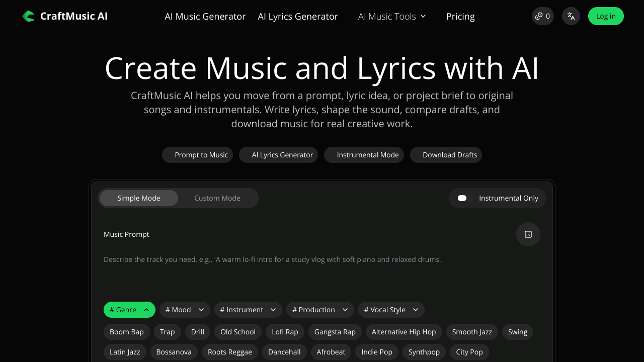Click the Music Prompt label
644x362 pixels.
tap(126, 234)
